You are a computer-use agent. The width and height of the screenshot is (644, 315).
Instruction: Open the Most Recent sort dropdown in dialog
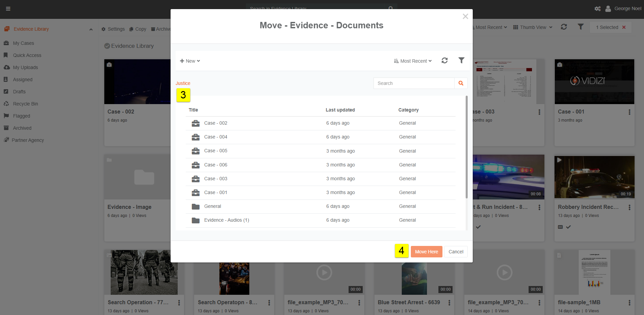(413, 61)
